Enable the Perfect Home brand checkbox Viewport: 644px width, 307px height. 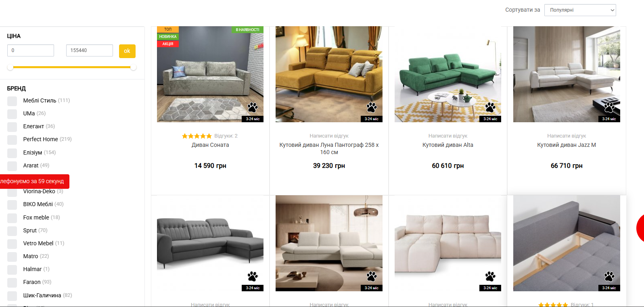[12, 140]
